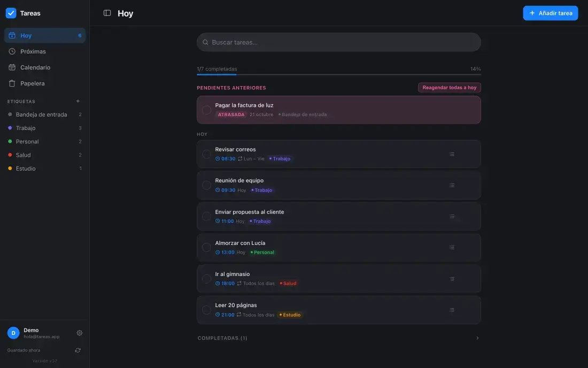Screen dimensions: 588x368
Task: Open subtask list icon for Revisar correos
Action: 452,154
